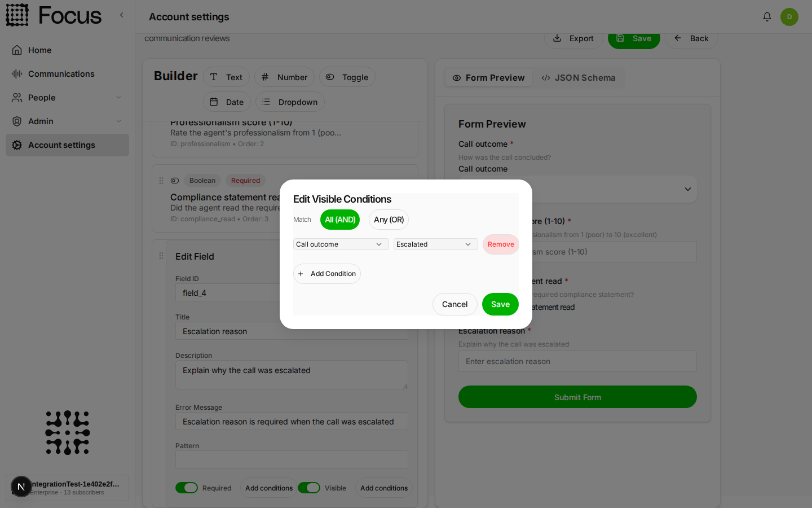Click the Form Preview eye icon
812x508 pixels.
coord(457,78)
